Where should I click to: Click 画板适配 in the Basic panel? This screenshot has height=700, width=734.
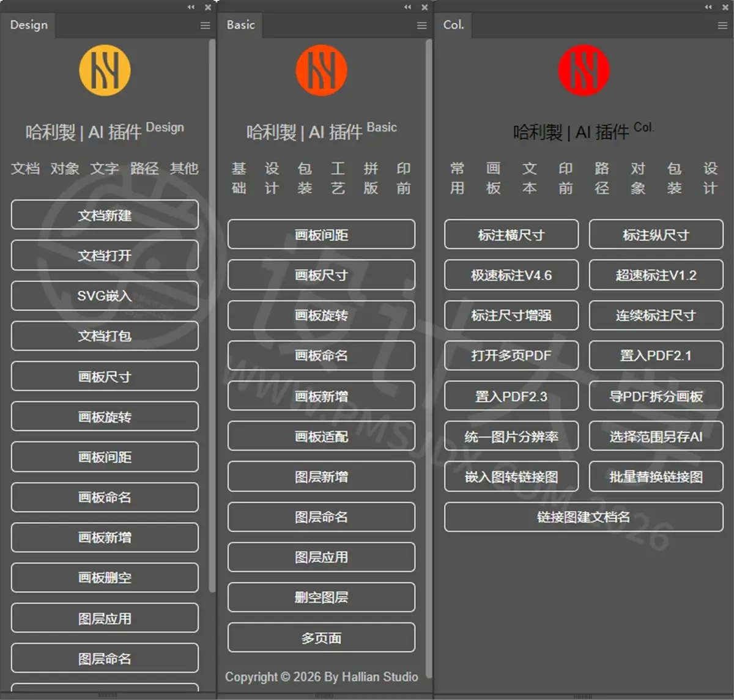click(321, 437)
